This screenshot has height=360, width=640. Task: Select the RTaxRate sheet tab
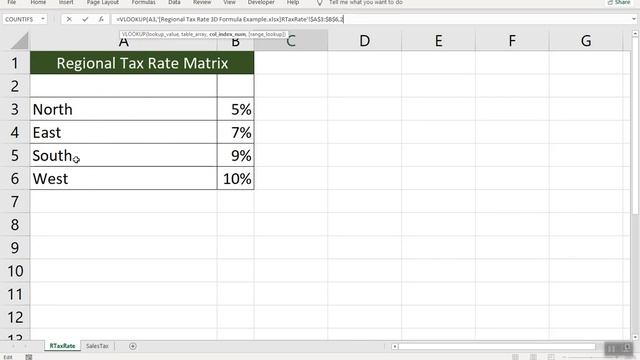click(62, 346)
